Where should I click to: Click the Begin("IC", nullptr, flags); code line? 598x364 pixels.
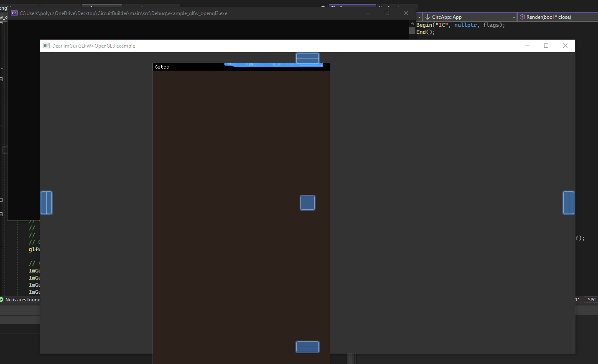pyautogui.click(x=461, y=25)
